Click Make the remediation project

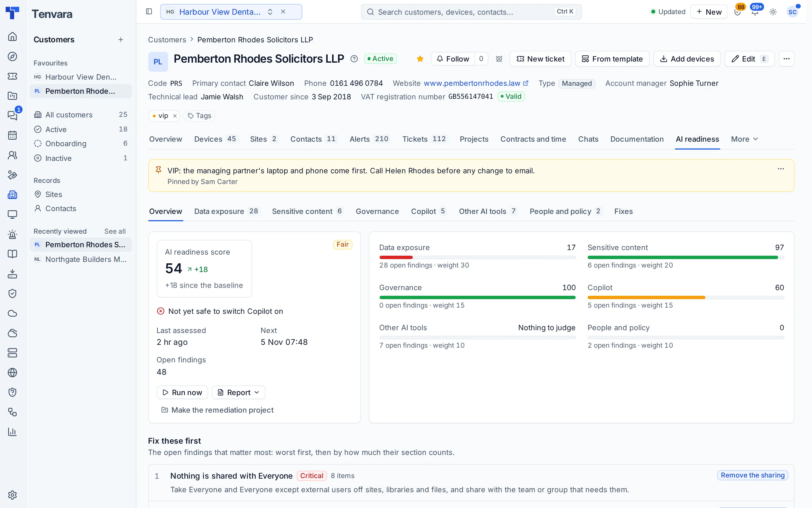[x=217, y=410]
